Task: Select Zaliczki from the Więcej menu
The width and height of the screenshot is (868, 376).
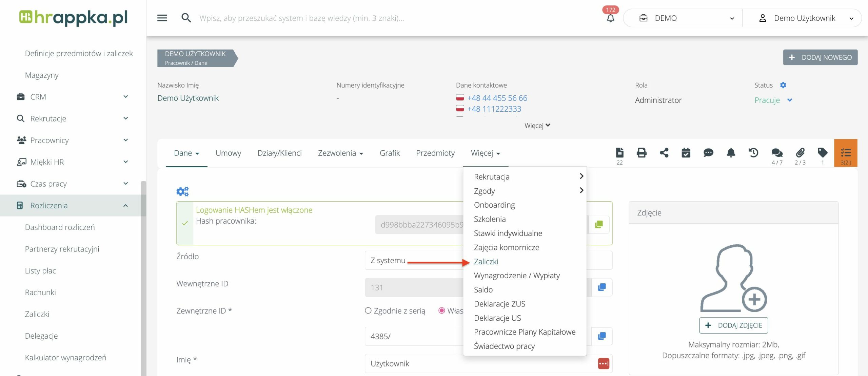Action: [x=486, y=262]
